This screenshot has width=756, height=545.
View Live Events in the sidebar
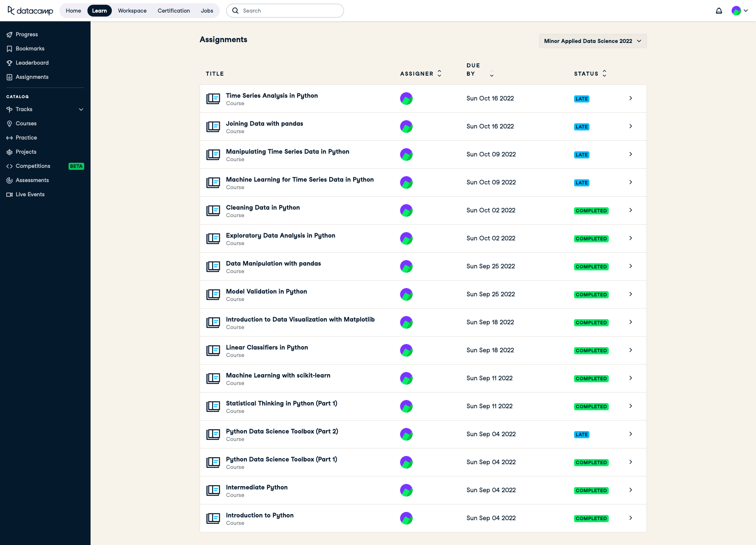pos(30,194)
